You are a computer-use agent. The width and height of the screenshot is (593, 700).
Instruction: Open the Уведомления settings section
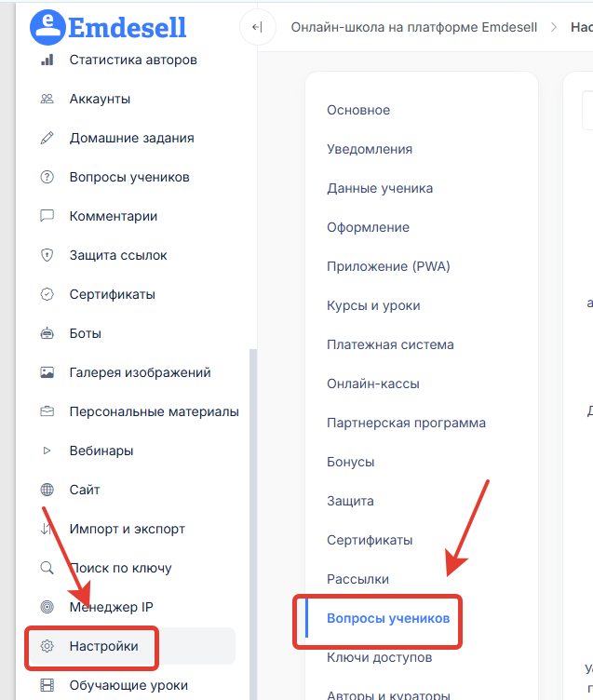coord(370,149)
